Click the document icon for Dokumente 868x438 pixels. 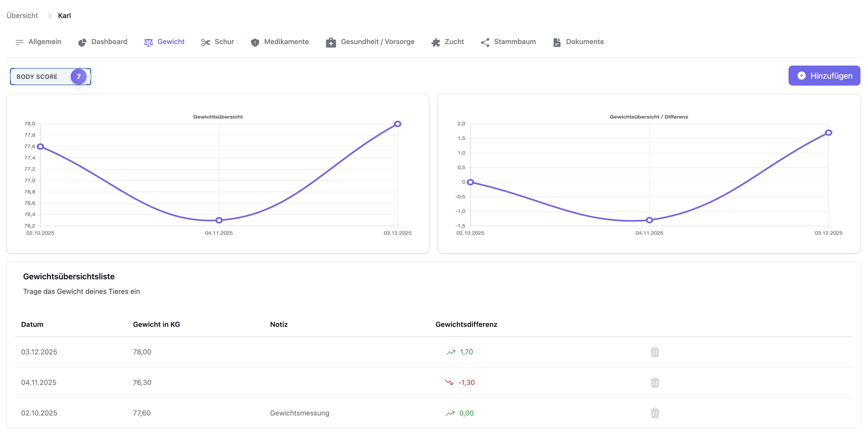pyautogui.click(x=557, y=42)
